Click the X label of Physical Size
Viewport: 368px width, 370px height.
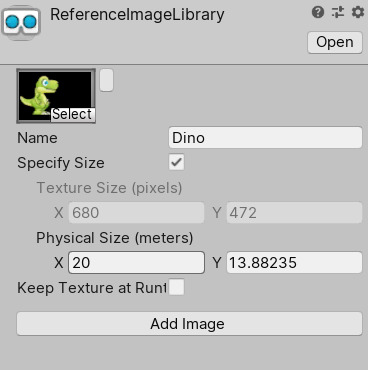(x=59, y=263)
